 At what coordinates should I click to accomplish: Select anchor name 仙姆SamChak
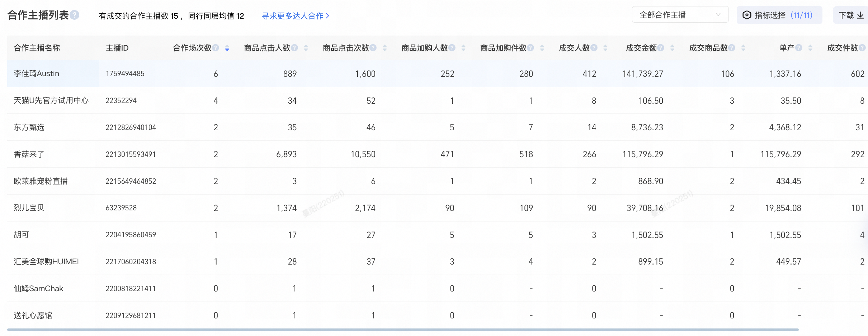point(38,289)
